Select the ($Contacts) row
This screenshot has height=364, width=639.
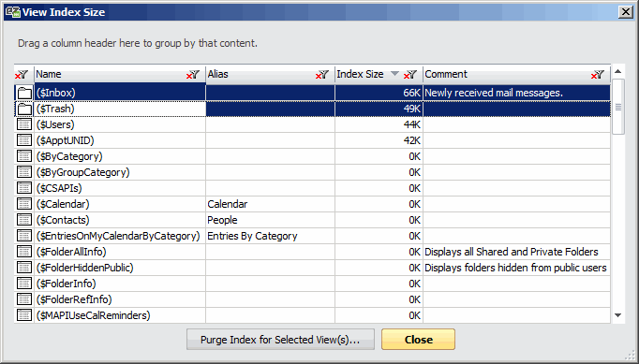coord(313,220)
